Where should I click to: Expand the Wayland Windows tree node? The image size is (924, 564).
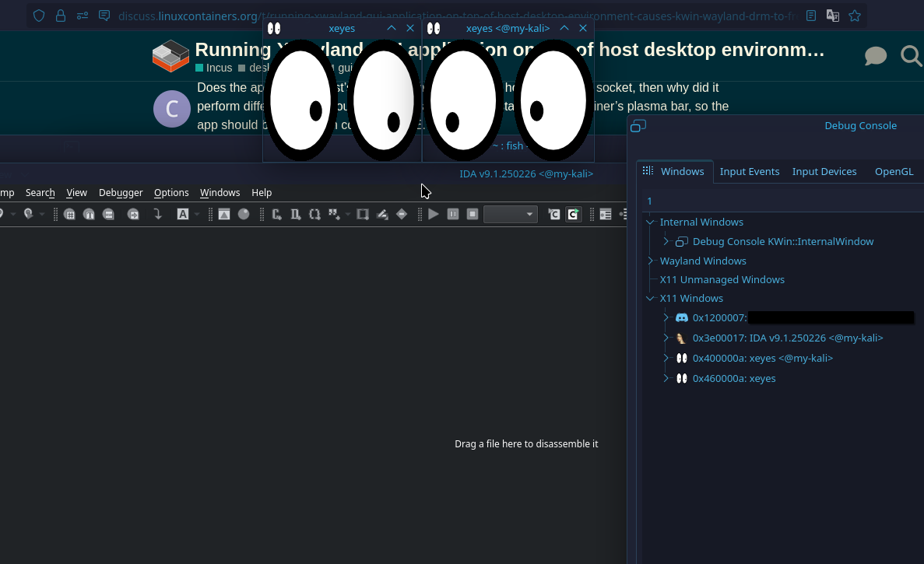[x=651, y=261]
